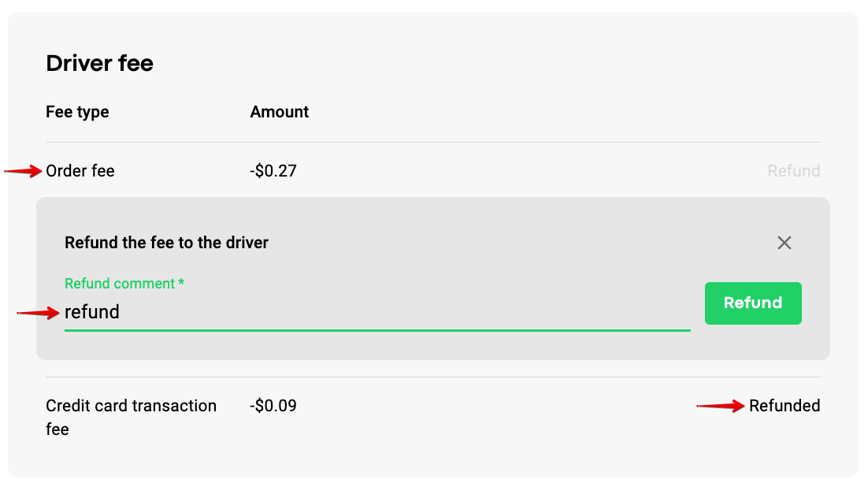Click the 'Refund the fee to the driver' title
The height and width of the screenshot is (487, 868).
click(166, 243)
